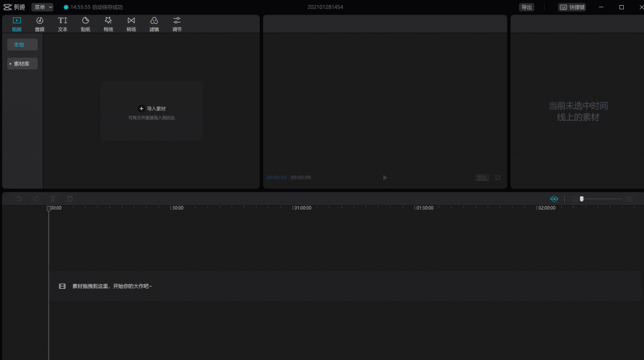Expand the 菜单 dropdown menu
The width and height of the screenshot is (644, 360).
pos(42,7)
